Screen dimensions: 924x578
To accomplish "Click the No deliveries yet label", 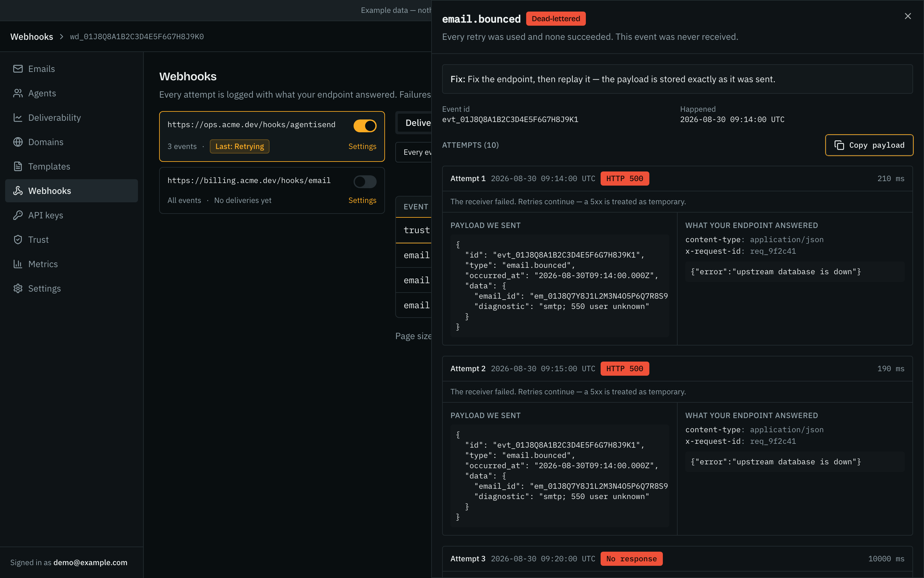I will 243,200.
